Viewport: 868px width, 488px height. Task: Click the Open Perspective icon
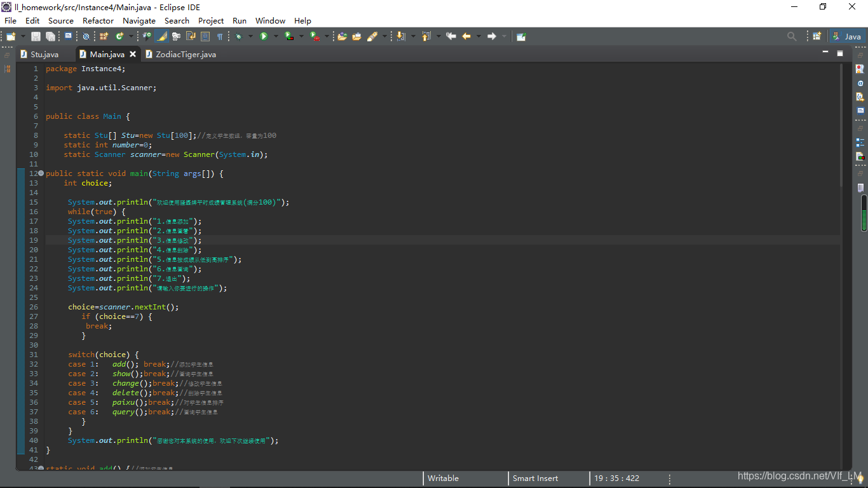click(817, 37)
